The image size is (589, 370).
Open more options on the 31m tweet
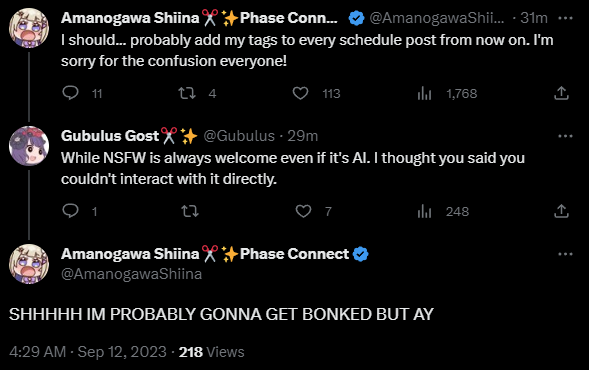point(565,18)
